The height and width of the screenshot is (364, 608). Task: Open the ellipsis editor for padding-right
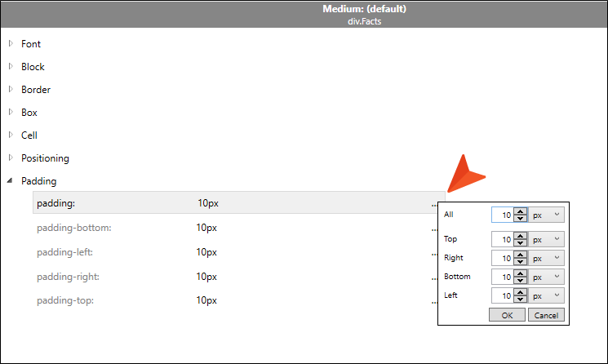pyautogui.click(x=434, y=279)
